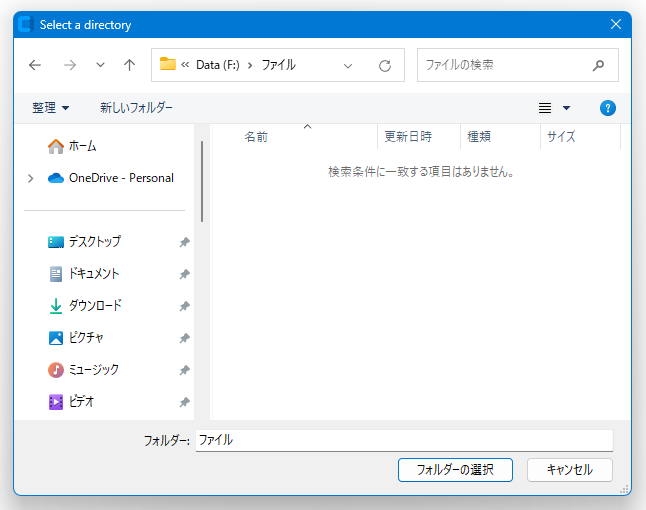Go up one folder level
Screen dimensions: 646x510
[129, 65]
